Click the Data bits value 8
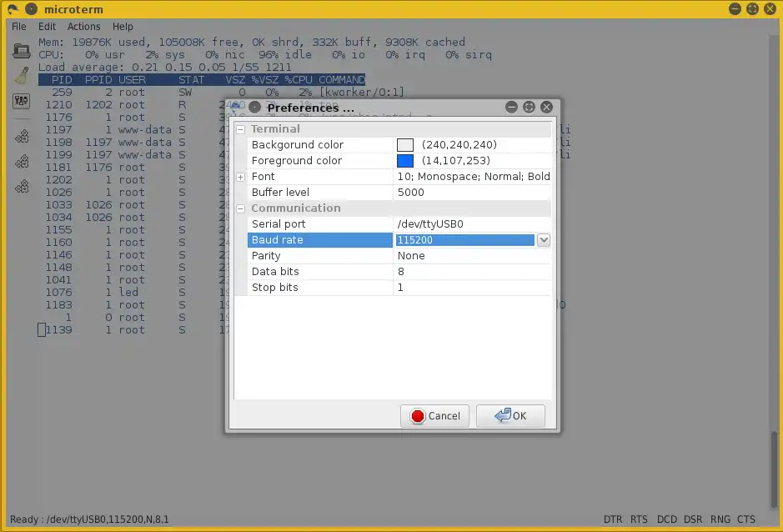 pyautogui.click(x=401, y=272)
